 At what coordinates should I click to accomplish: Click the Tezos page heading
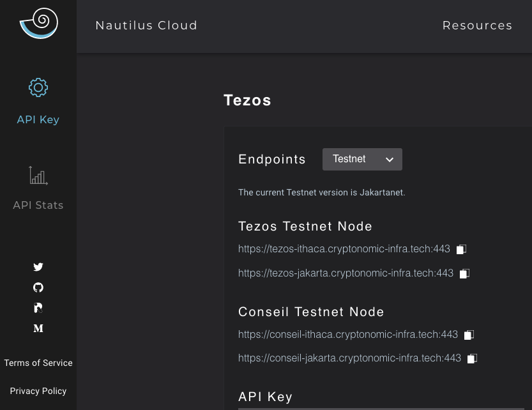click(x=247, y=100)
